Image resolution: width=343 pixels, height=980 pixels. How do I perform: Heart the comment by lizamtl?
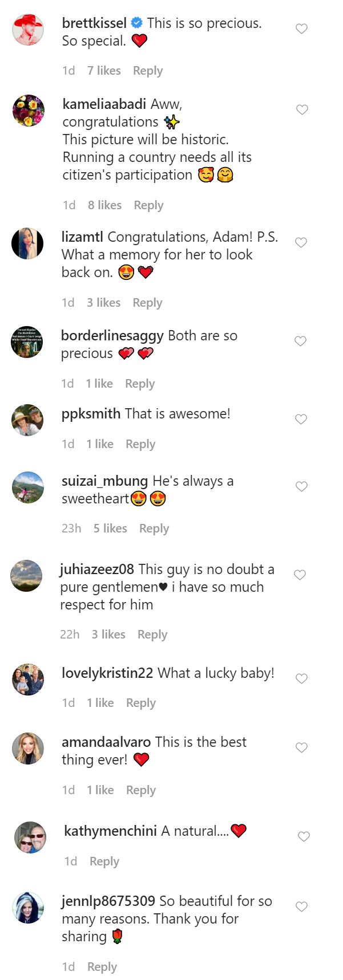click(x=301, y=242)
